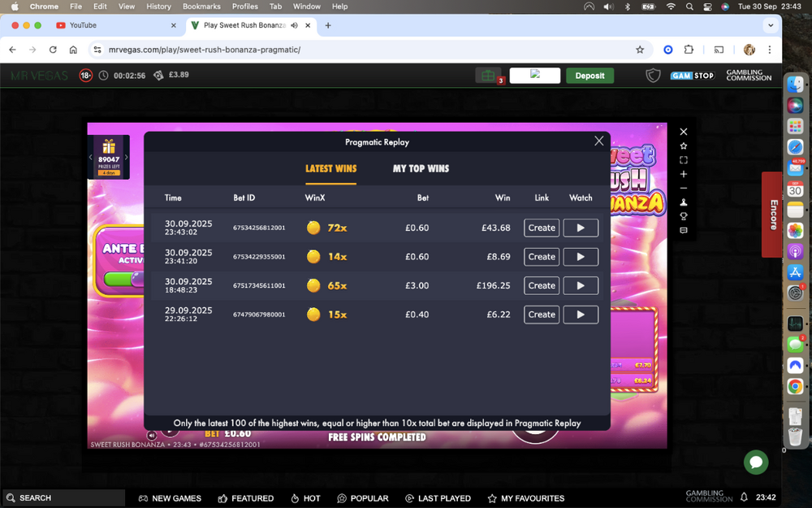Zoom in using the plus icon sidebar
The width and height of the screenshot is (812, 508).
(x=684, y=175)
